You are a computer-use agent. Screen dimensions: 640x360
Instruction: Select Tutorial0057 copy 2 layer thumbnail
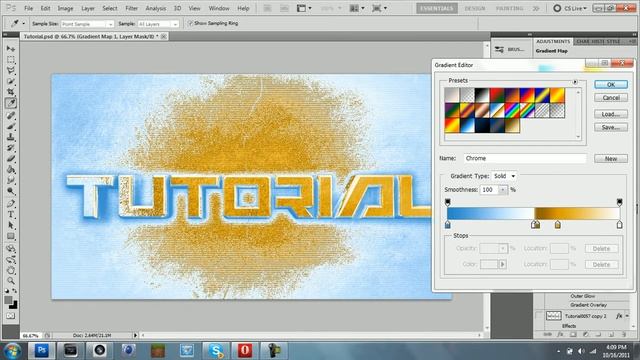(x=553, y=316)
